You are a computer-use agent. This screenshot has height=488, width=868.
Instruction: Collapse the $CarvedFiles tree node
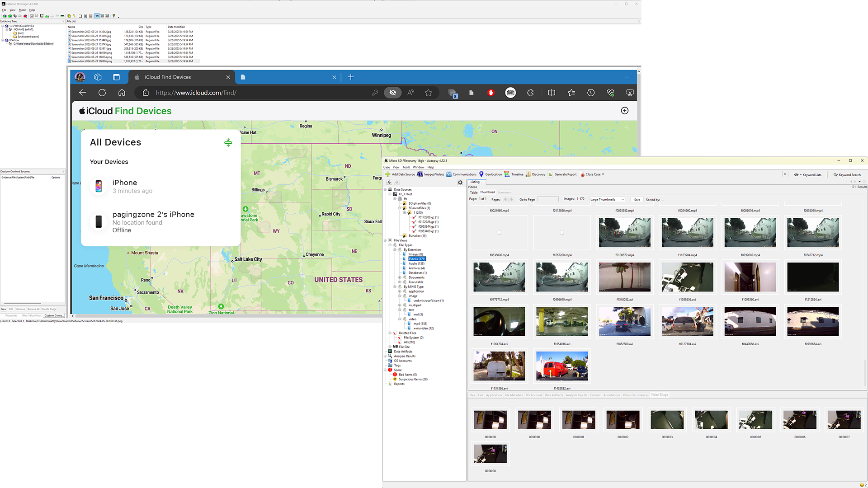400,208
